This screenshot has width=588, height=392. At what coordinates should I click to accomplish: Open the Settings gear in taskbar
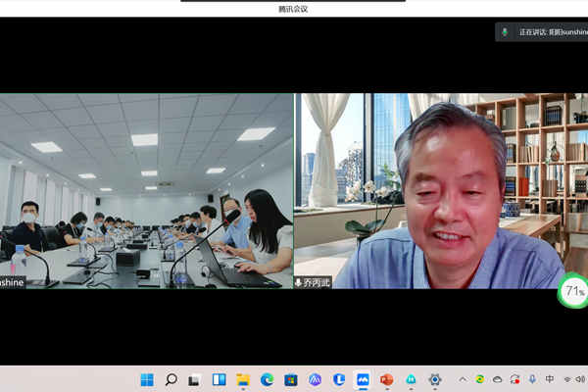[434, 379]
